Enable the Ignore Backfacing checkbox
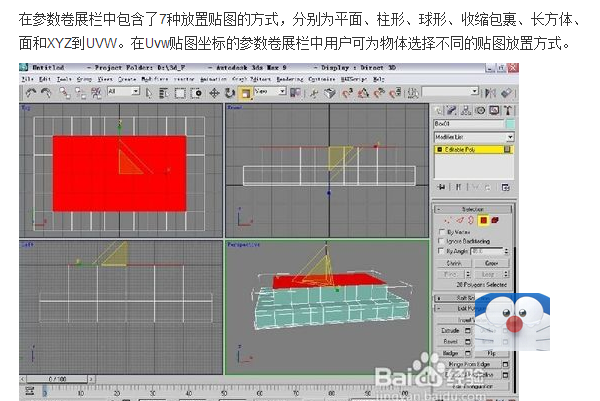The width and height of the screenshot is (600, 401). point(442,241)
